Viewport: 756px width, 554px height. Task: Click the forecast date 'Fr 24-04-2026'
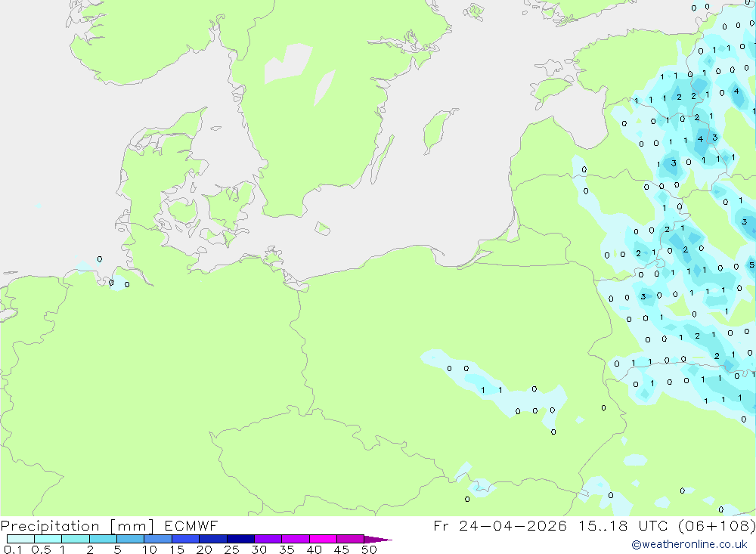coord(500,525)
